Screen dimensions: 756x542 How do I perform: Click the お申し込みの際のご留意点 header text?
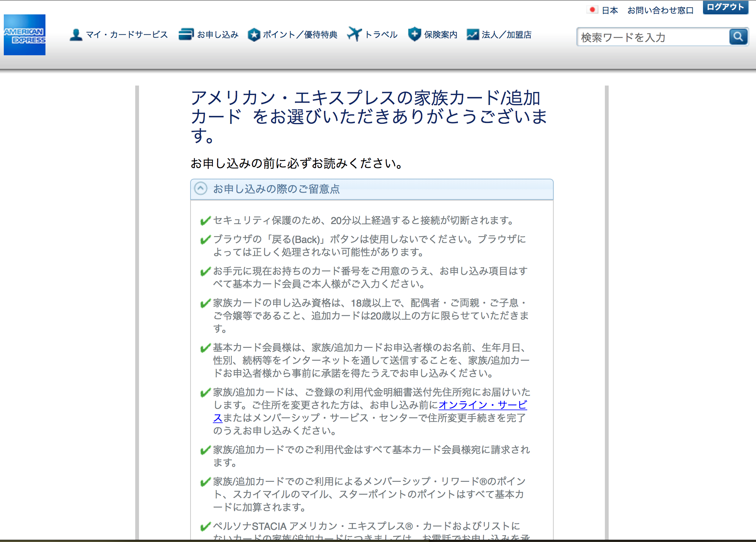pyautogui.click(x=276, y=189)
